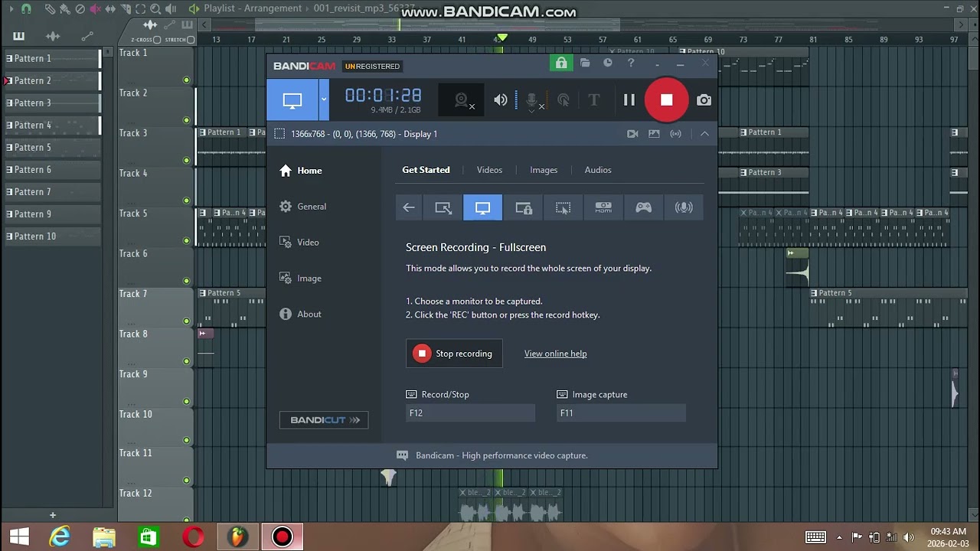Screen dimensions: 980x551
Task: Open Image settings in Bandicam sidebar
Action: click(x=301, y=279)
